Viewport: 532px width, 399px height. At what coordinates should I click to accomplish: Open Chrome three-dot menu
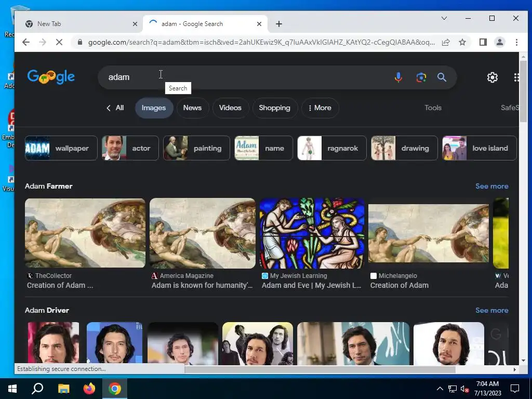click(516, 42)
